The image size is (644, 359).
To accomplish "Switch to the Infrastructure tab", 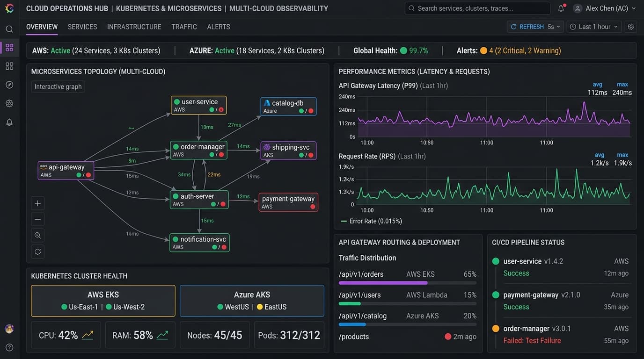I will 134,27.
